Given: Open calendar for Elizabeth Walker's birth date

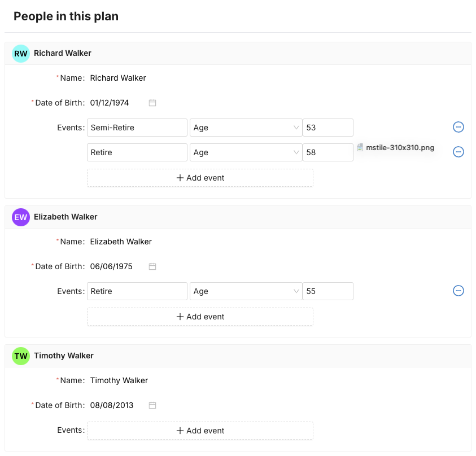Looking at the screenshot, I should pyautogui.click(x=152, y=266).
